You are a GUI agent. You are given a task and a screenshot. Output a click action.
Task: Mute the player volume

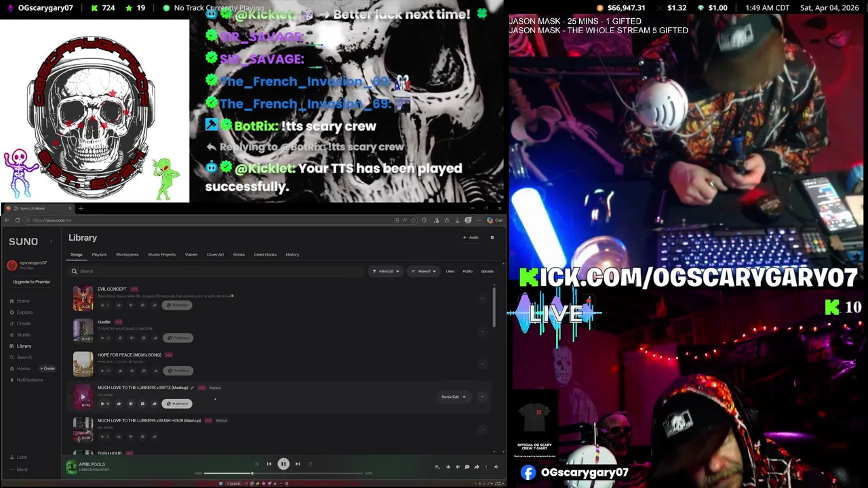[496, 467]
